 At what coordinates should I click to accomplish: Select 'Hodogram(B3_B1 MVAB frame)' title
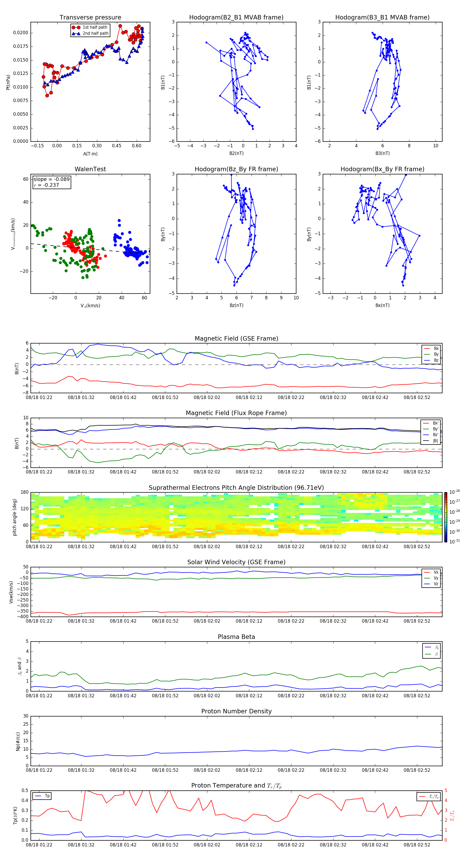click(382, 18)
